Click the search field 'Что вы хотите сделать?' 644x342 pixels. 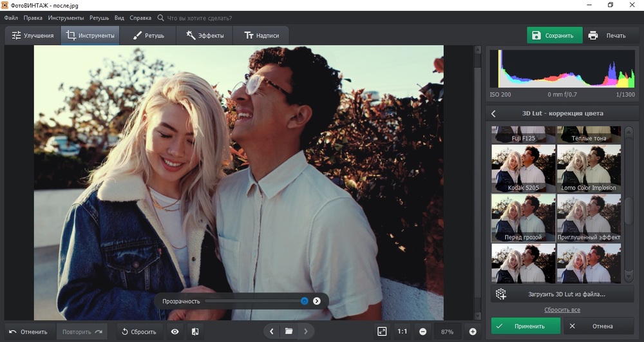tap(199, 18)
